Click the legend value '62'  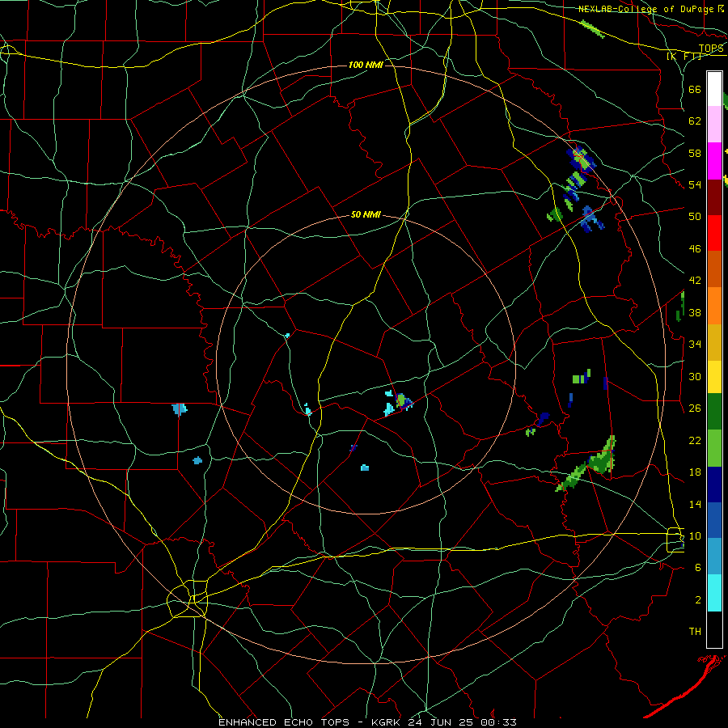pyautogui.click(x=695, y=121)
